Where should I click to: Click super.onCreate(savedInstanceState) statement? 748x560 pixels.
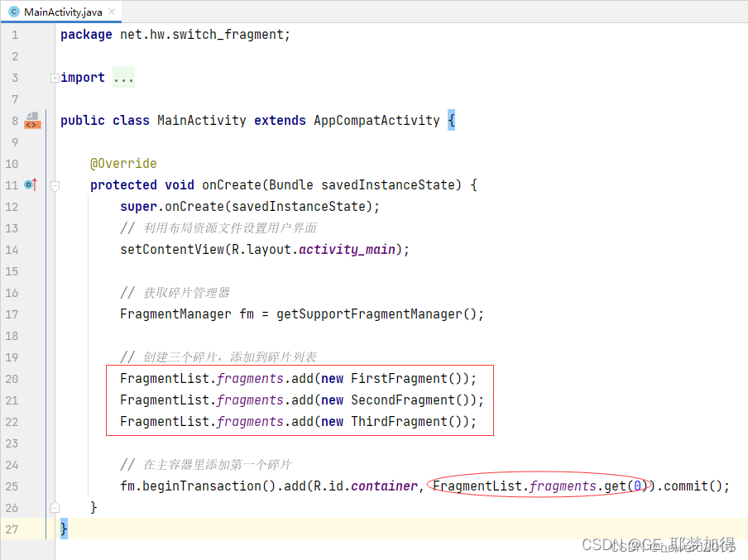(250, 207)
